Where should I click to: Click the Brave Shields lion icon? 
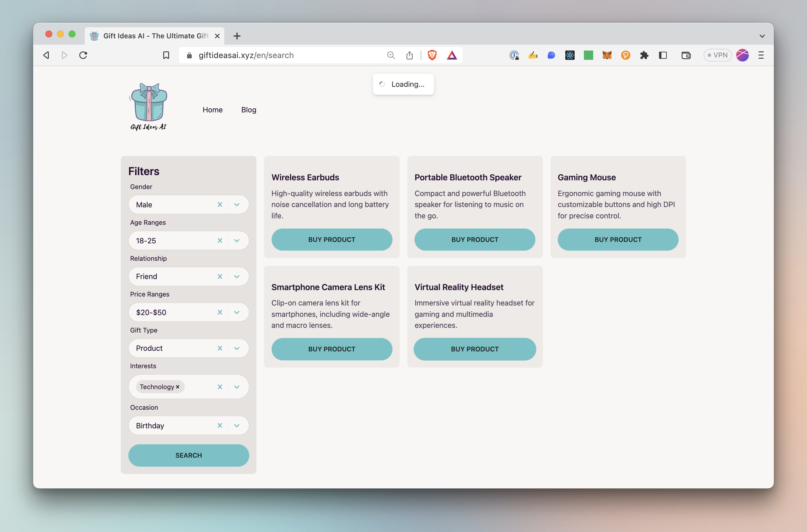pos(432,55)
